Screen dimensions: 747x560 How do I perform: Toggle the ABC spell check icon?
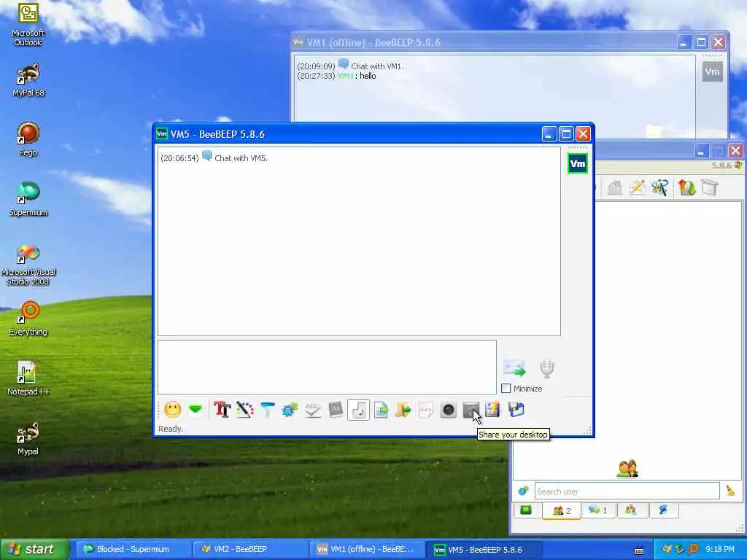[x=312, y=410]
